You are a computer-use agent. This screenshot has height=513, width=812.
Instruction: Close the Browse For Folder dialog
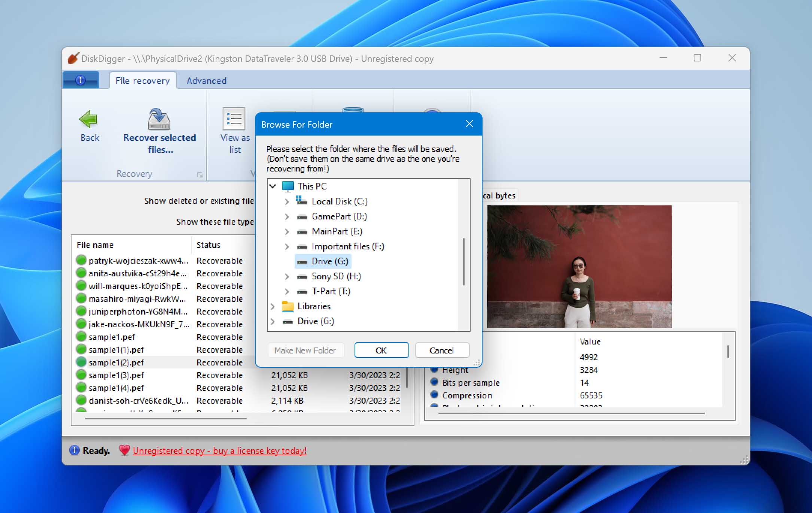coord(469,124)
